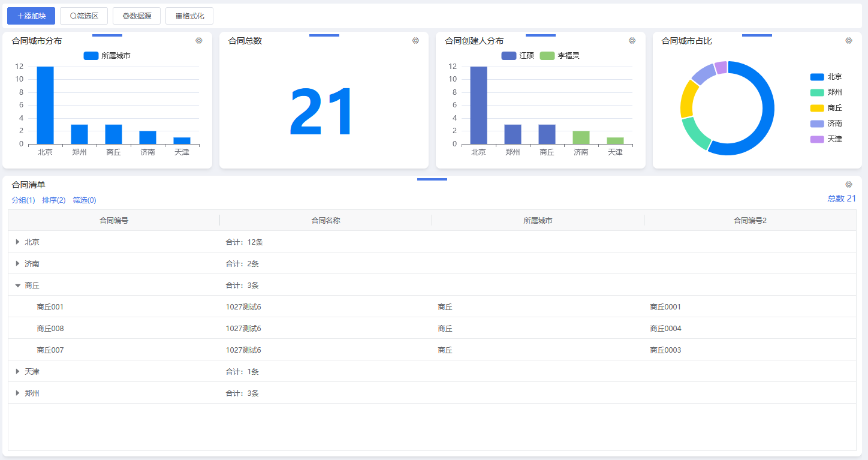Screen dimensions: 868x460
Task: Click the 添加块 button
Action: tap(31, 16)
